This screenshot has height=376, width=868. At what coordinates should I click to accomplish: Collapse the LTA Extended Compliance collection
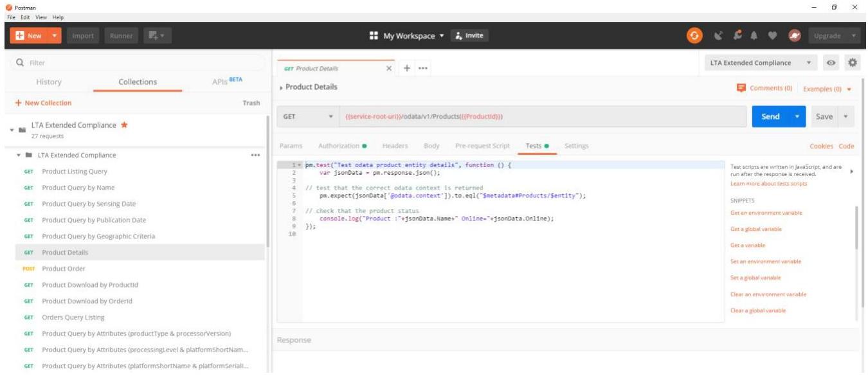click(12, 130)
